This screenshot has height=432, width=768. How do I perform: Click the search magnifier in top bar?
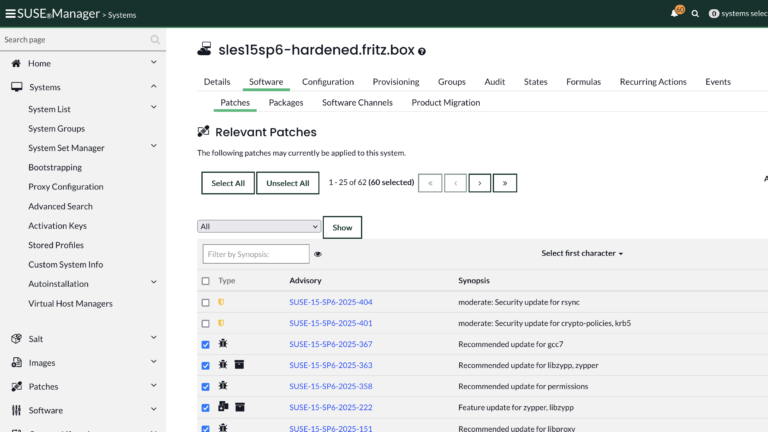pyautogui.click(x=695, y=13)
